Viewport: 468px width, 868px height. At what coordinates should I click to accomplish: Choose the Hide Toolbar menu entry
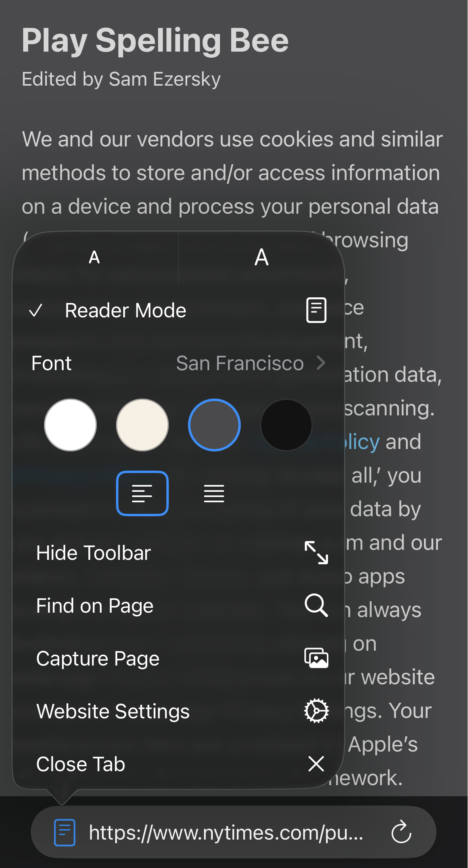pos(94,553)
